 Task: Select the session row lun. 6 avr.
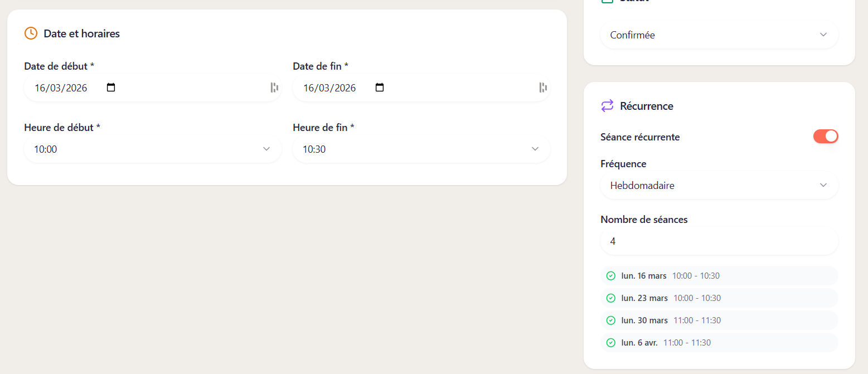(719, 342)
